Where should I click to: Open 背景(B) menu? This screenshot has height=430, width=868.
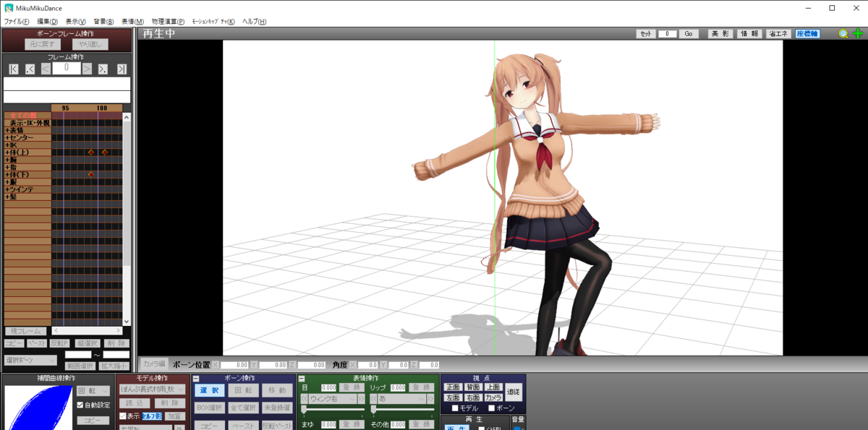pos(103,22)
